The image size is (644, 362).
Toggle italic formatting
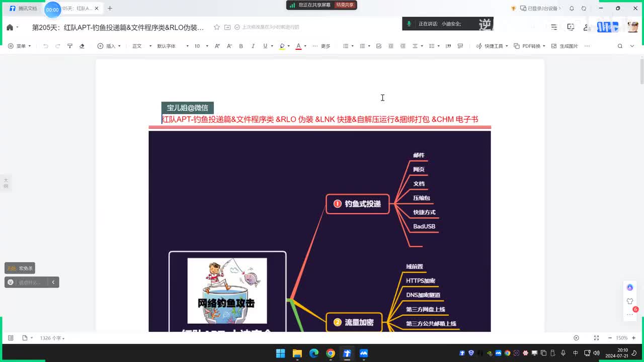click(253, 46)
